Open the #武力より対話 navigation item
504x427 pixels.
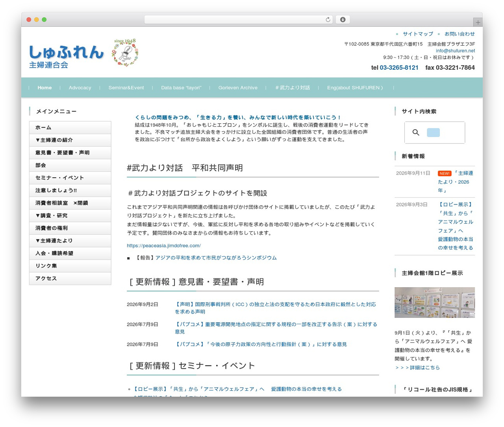[x=293, y=87]
